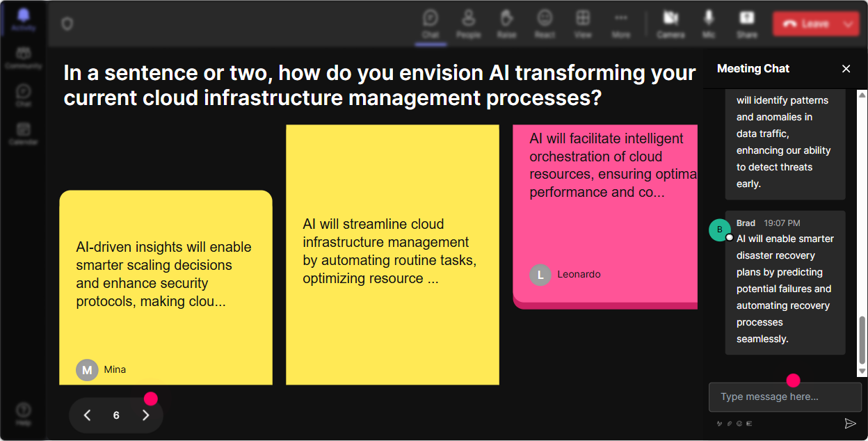Toggle the Mic
This screenshot has width=868, height=441.
point(709,24)
